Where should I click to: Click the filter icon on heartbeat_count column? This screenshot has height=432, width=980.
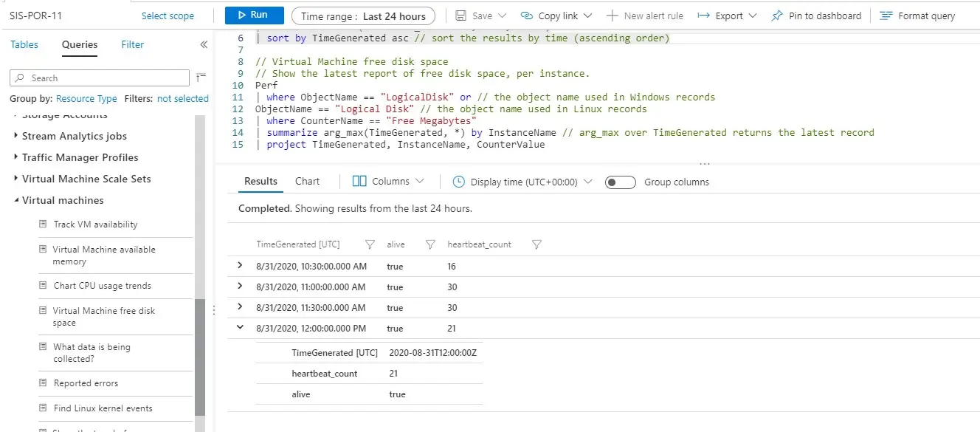pyautogui.click(x=536, y=244)
